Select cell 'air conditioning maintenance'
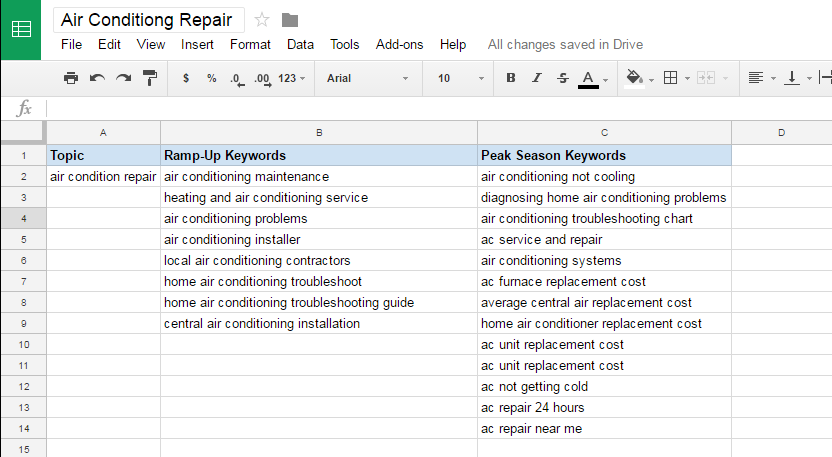The width and height of the screenshot is (832, 457). pyautogui.click(x=319, y=176)
